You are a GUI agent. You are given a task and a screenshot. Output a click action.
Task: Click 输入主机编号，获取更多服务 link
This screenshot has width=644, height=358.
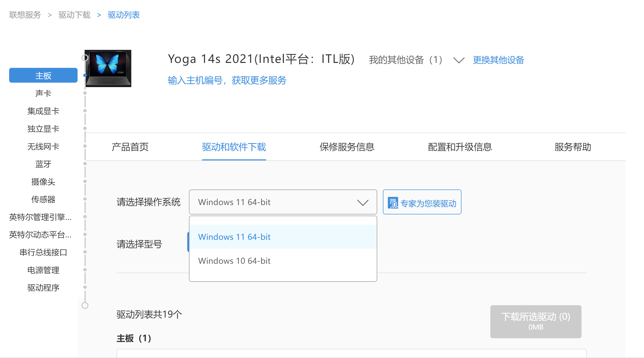point(227,80)
